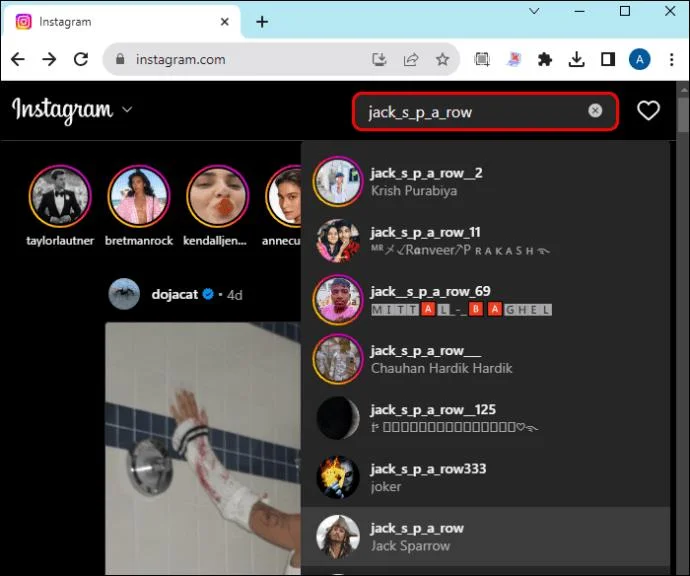690x576 pixels.
Task: Open notifications heart icon
Action: click(648, 110)
